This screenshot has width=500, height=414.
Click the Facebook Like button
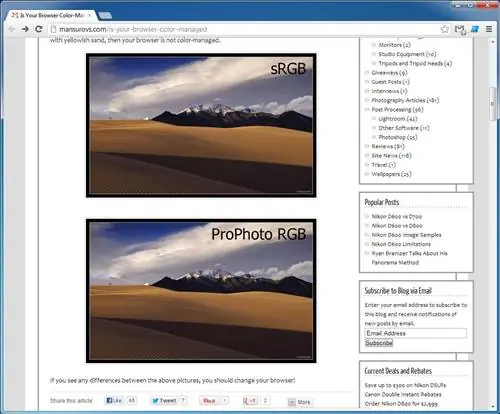pyautogui.click(x=114, y=400)
